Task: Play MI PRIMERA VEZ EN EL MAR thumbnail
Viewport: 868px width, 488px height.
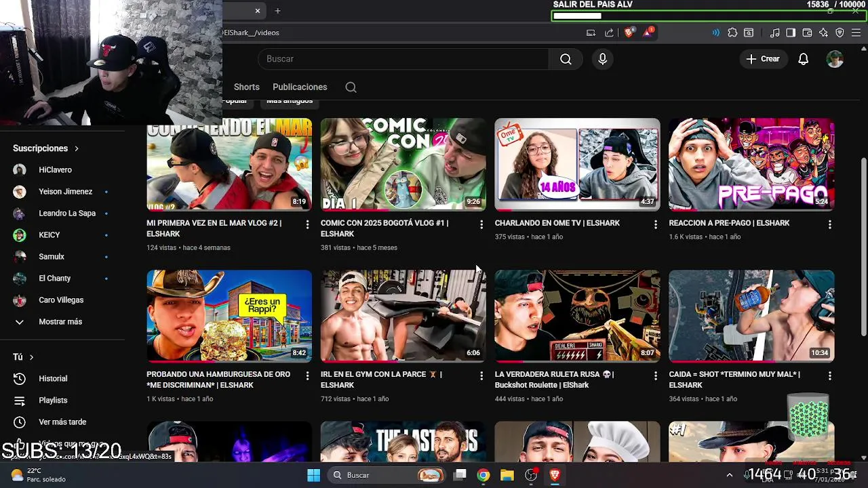Action: coord(229,164)
